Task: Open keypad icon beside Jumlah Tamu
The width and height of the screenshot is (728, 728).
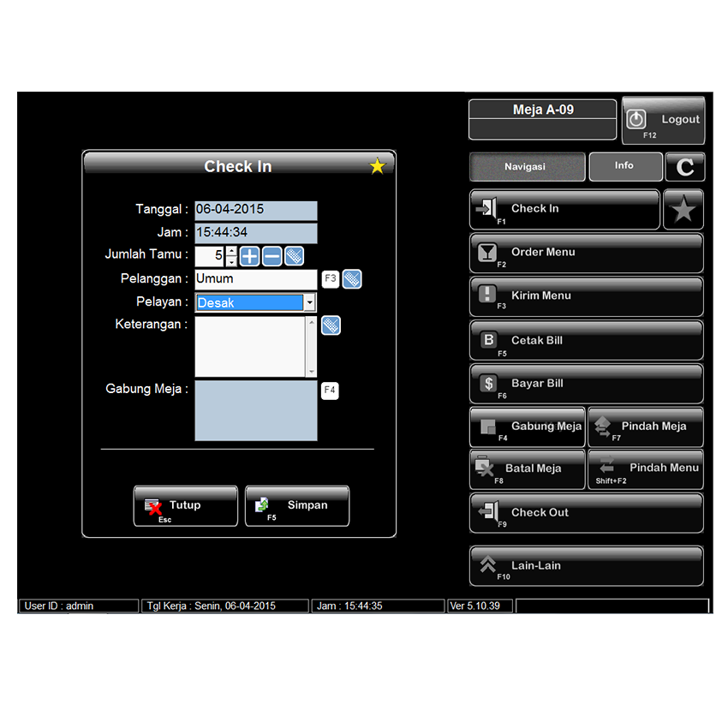Action: [x=294, y=256]
